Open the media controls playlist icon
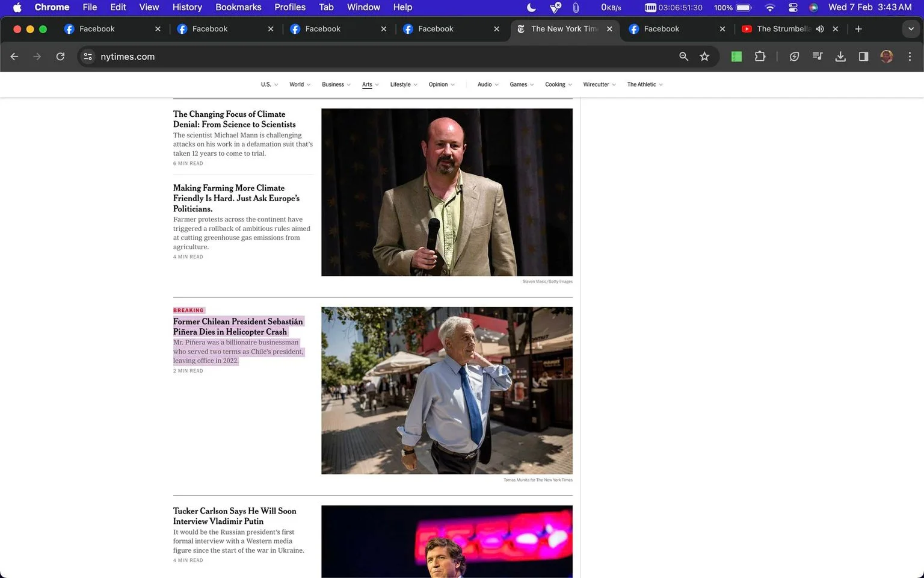 coord(818,57)
